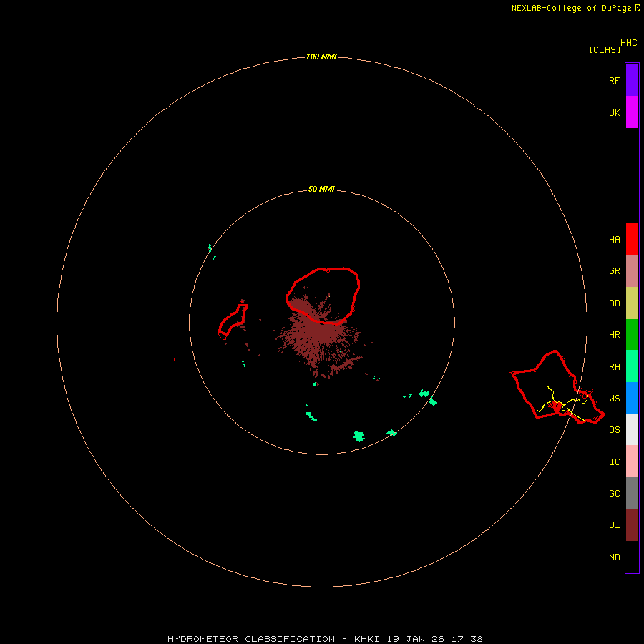The width and height of the screenshot is (644, 644).
Task: Pick the RA light green legend swatch
Action: coord(632,366)
